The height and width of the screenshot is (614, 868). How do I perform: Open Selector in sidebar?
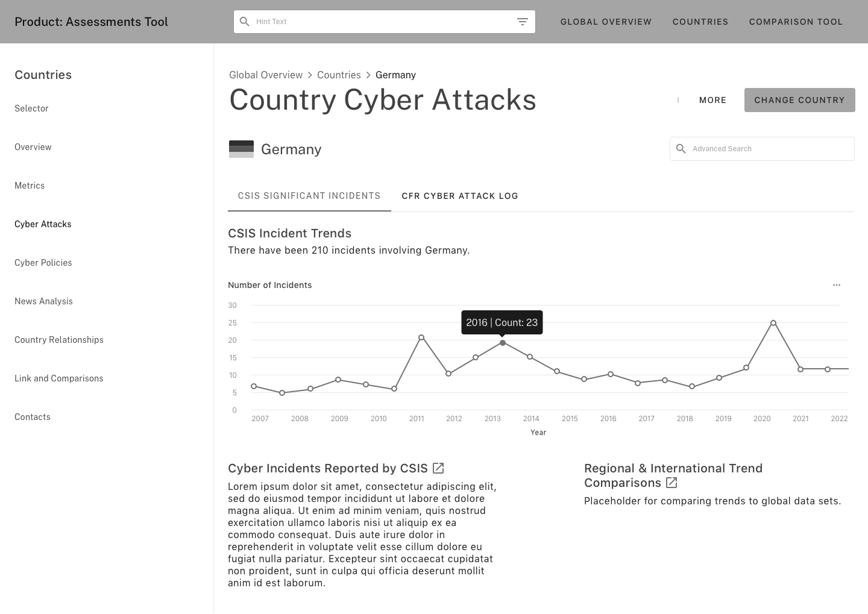(31, 108)
